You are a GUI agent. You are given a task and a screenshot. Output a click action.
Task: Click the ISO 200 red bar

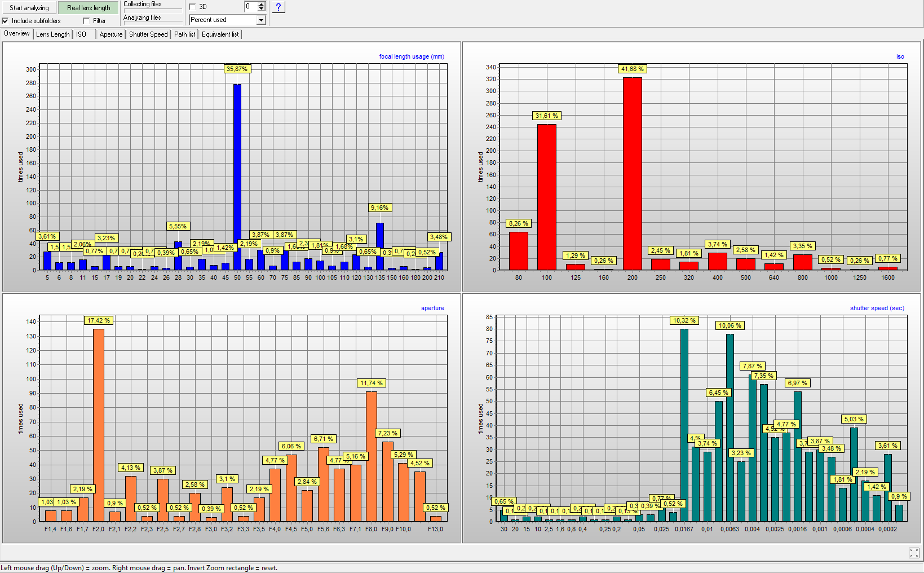[632, 174]
